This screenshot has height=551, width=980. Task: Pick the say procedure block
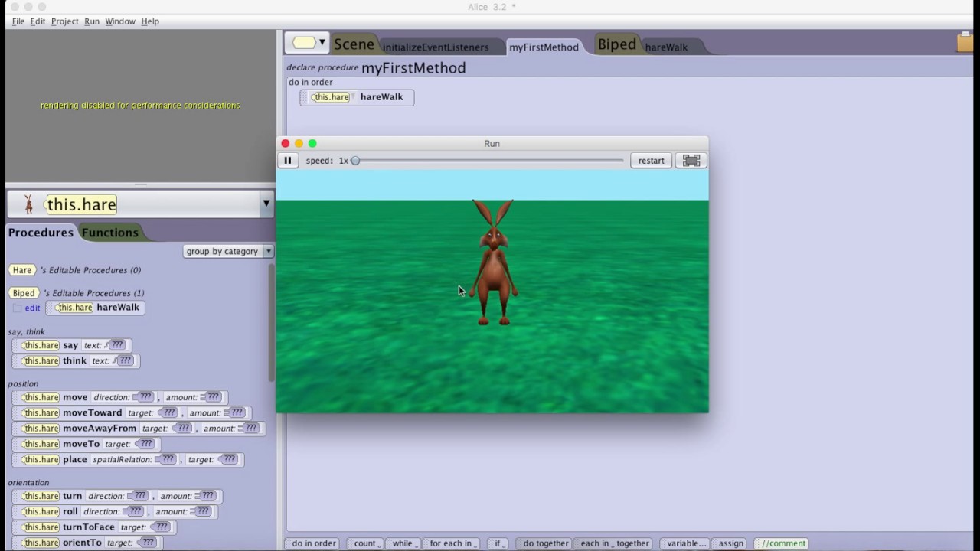pyautogui.click(x=72, y=345)
